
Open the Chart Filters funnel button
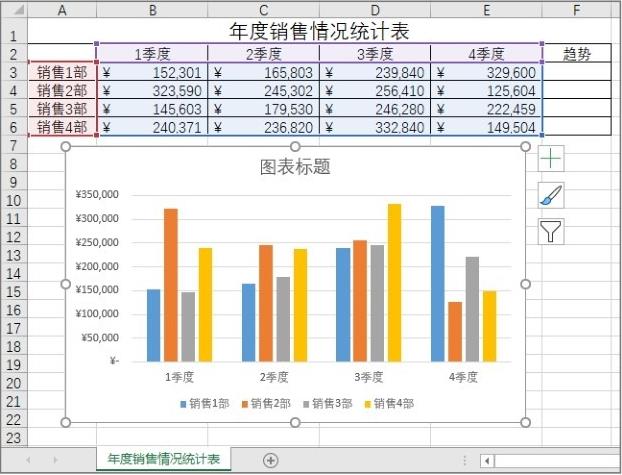click(x=551, y=231)
